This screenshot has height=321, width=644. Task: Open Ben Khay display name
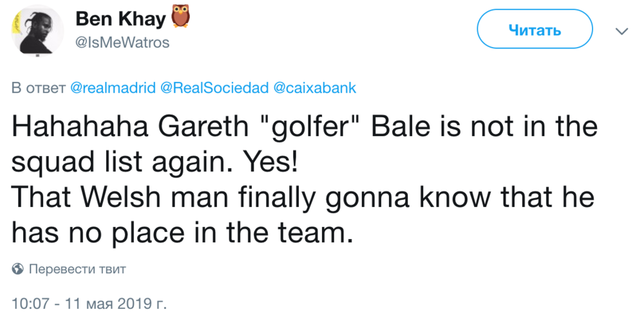120,20
